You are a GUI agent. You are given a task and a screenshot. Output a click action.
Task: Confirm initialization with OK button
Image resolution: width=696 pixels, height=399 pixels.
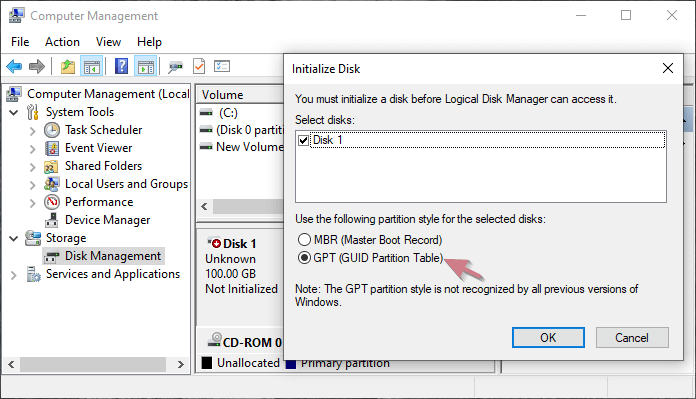(x=548, y=338)
